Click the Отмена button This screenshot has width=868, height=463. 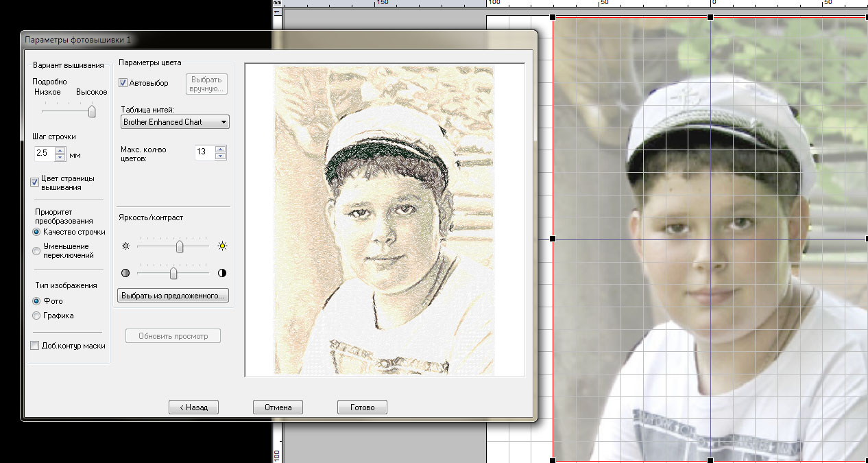(x=278, y=407)
